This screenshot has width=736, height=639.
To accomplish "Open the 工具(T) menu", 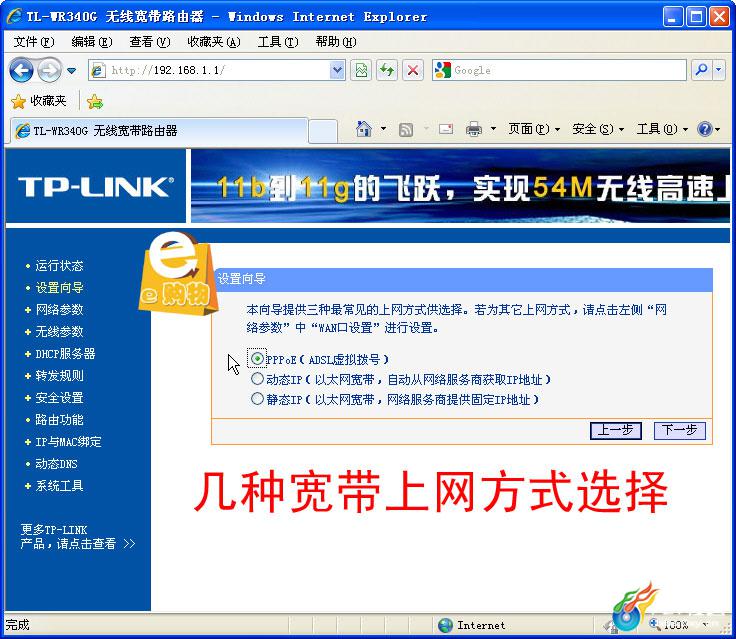I will point(278,42).
